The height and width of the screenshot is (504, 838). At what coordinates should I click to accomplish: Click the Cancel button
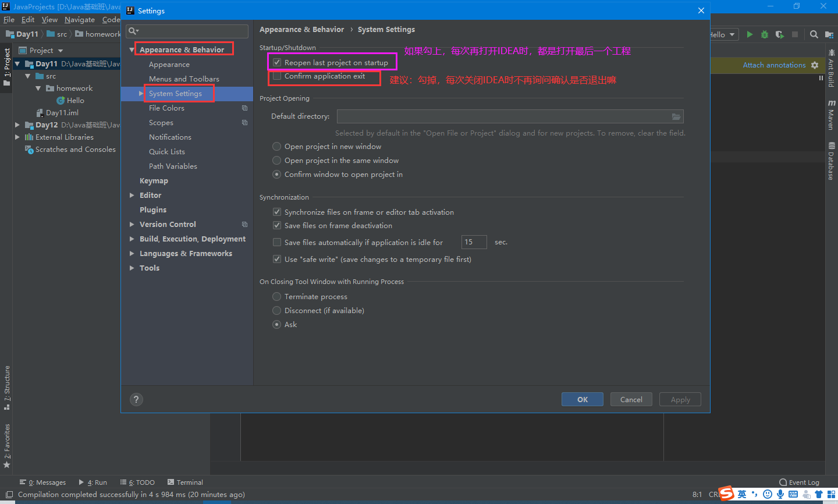pyautogui.click(x=631, y=399)
